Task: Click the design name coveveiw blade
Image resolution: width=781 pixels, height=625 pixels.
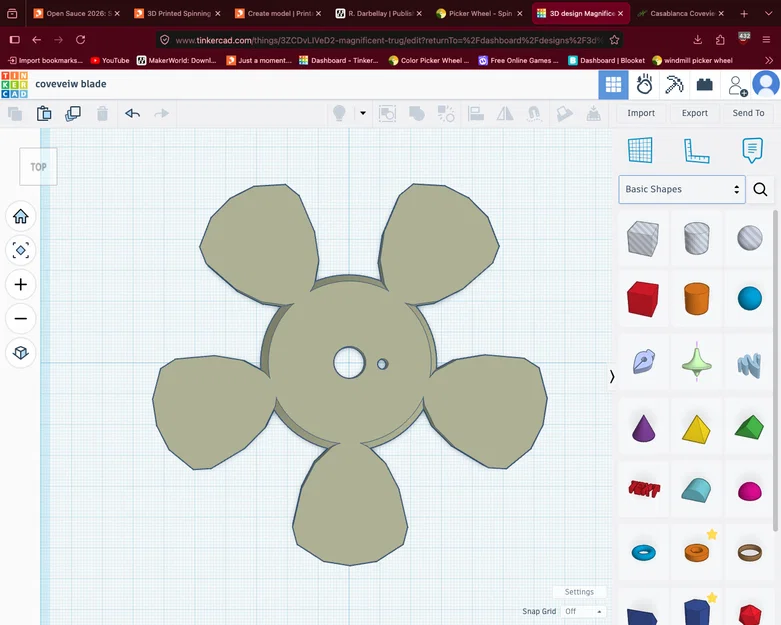Action: pyautogui.click(x=71, y=84)
